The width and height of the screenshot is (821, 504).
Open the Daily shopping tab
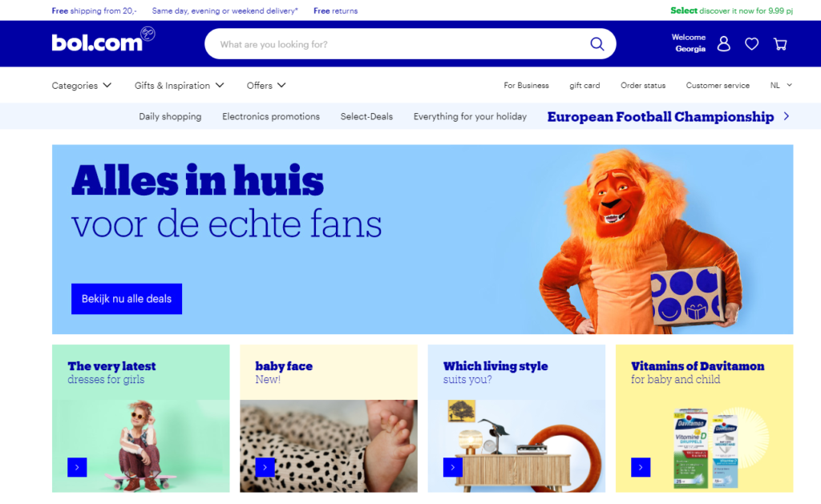pos(170,116)
